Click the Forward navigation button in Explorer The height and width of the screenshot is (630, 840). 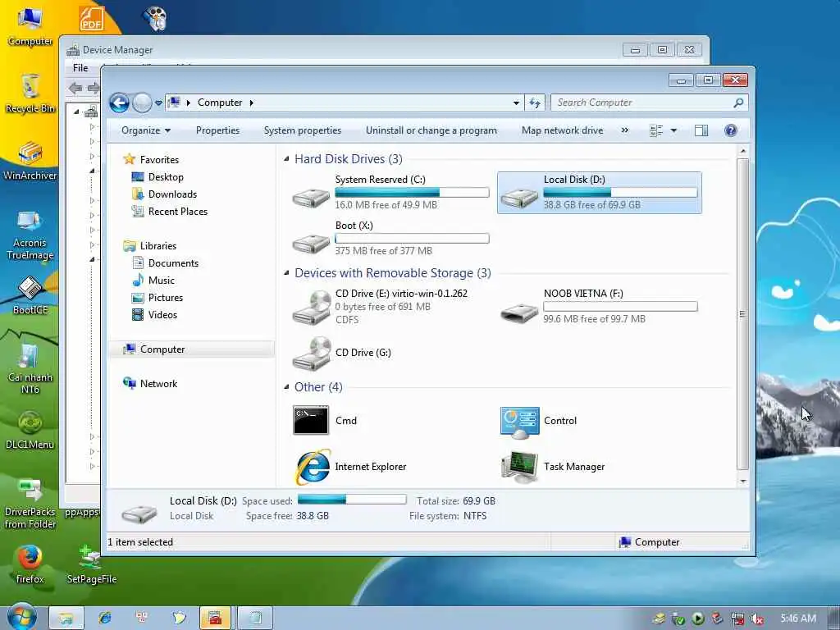[142, 103]
